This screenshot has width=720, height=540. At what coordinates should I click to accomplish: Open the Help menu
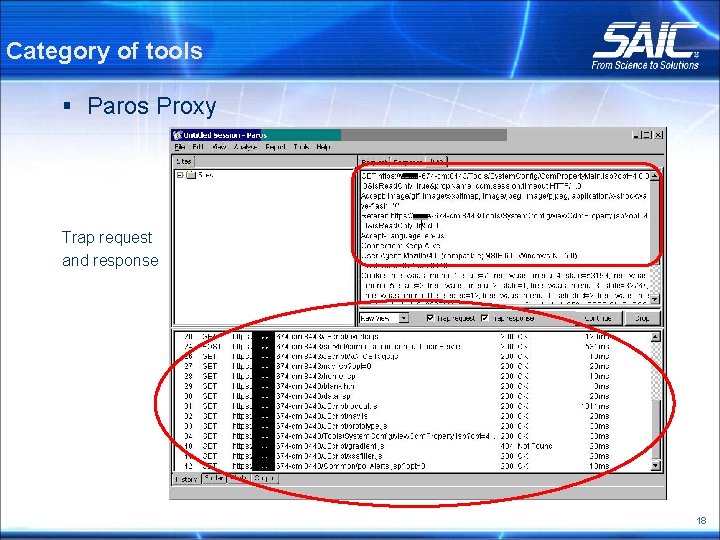pyautogui.click(x=323, y=147)
